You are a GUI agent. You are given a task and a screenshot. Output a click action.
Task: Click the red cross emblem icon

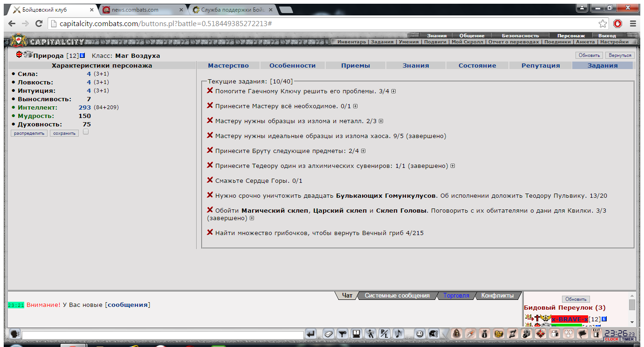click(541, 334)
